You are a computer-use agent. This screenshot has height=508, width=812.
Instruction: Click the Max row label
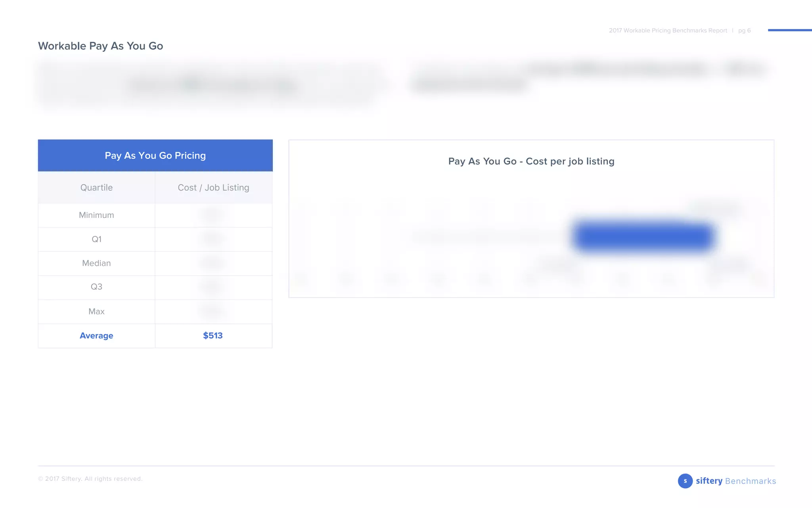[x=96, y=311]
